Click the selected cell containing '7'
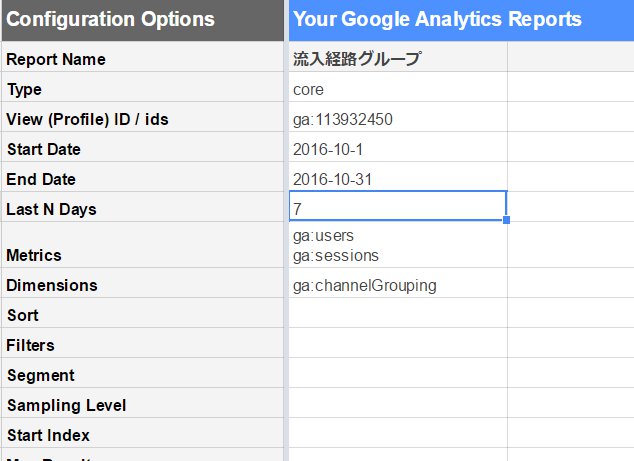The width and height of the screenshot is (634, 461). pyautogui.click(x=398, y=206)
